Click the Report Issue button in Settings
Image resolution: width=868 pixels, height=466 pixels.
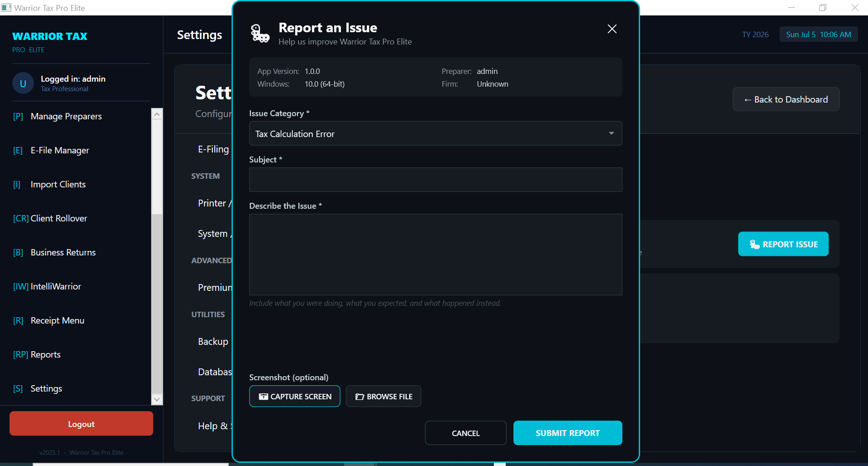(x=783, y=244)
